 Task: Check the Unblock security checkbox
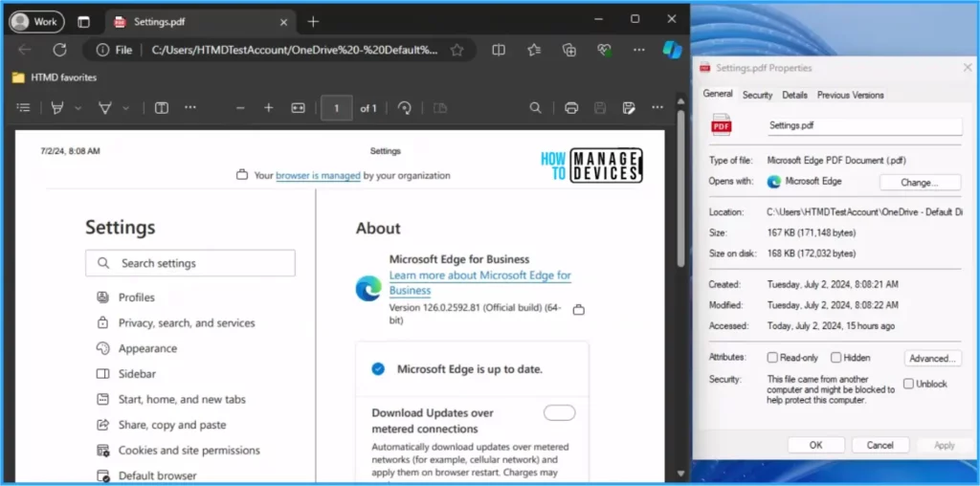click(908, 384)
